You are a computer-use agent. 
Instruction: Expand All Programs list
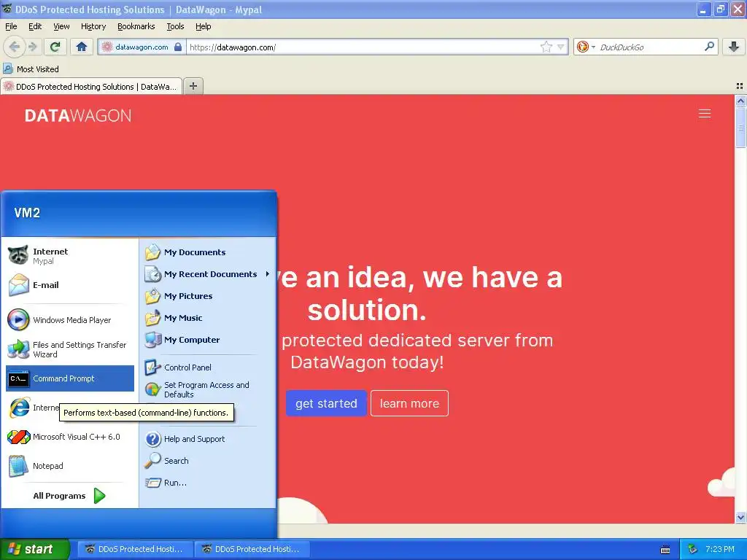pos(69,496)
